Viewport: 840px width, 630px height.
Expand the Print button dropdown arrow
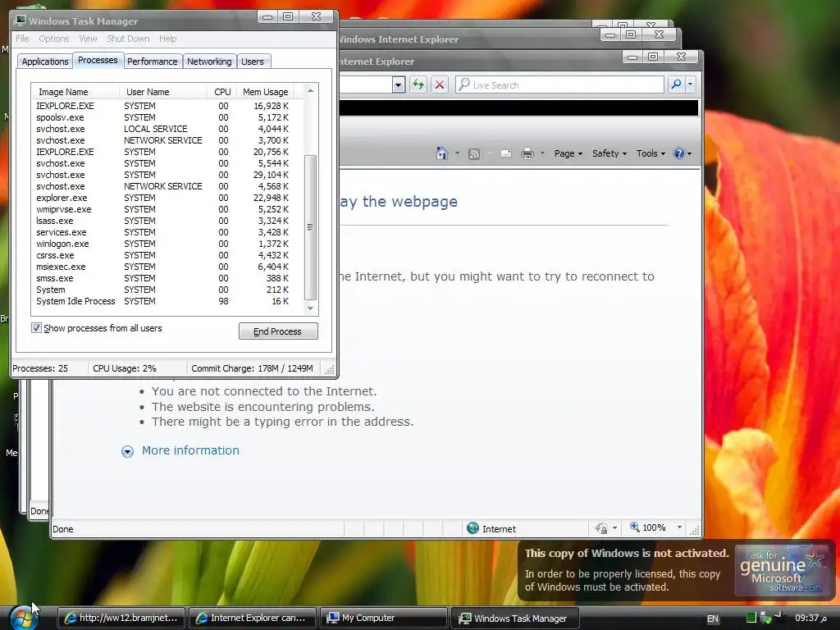pos(542,153)
